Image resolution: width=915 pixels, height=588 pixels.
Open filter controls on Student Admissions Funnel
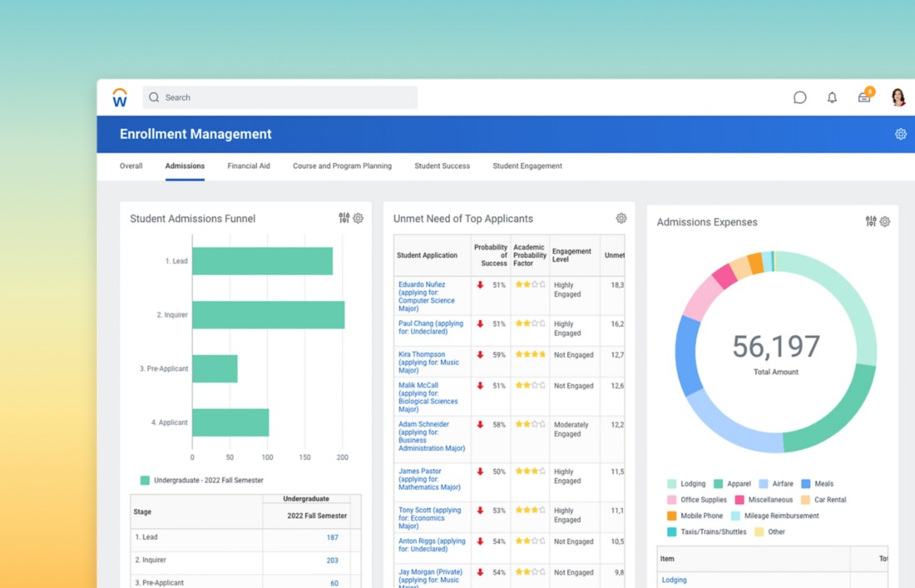click(x=344, y=218)
